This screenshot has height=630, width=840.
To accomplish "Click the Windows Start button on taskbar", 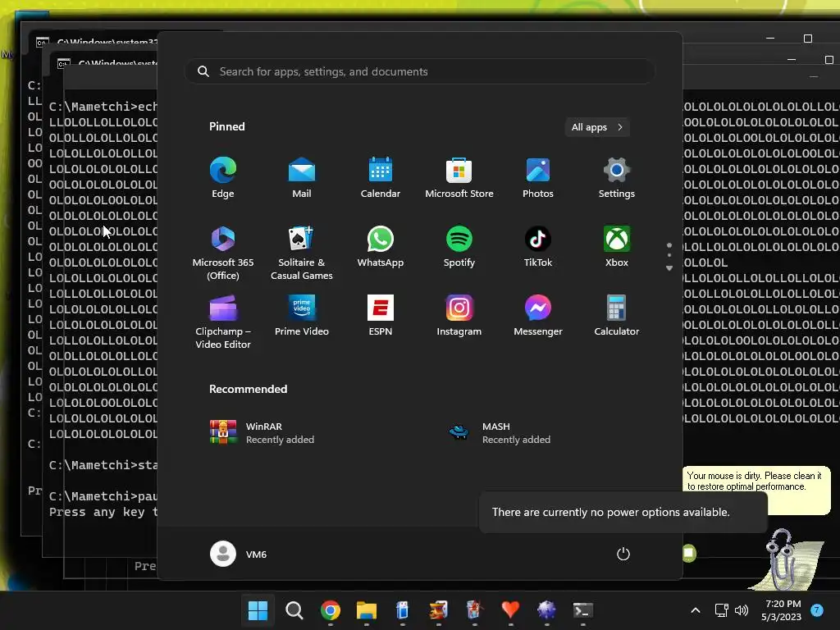I will (258, 610).
